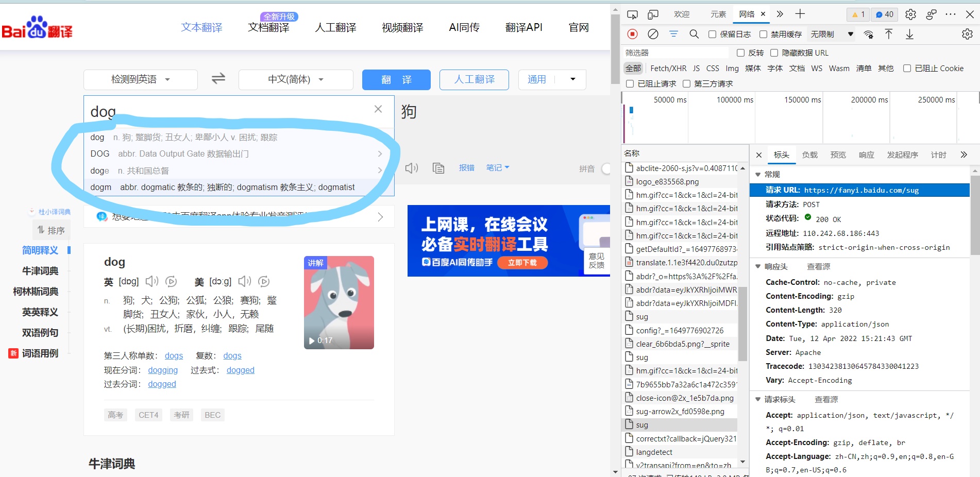Export HAR file download arrow
Screen dimensions: 980x477
point(909,34)
